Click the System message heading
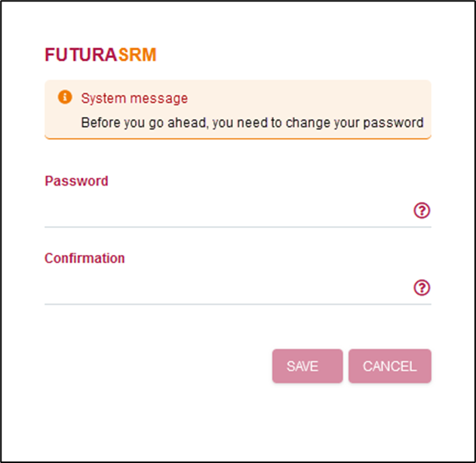 134,98
